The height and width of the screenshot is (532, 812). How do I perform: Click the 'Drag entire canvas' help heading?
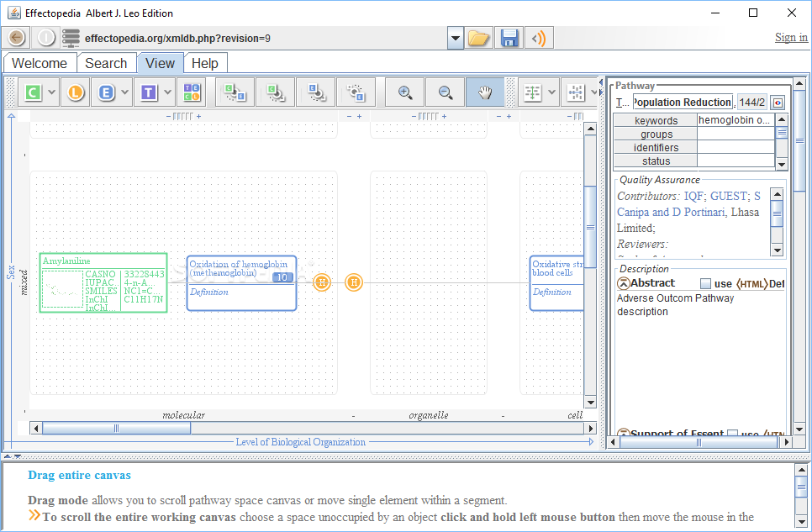coord(79,476)
